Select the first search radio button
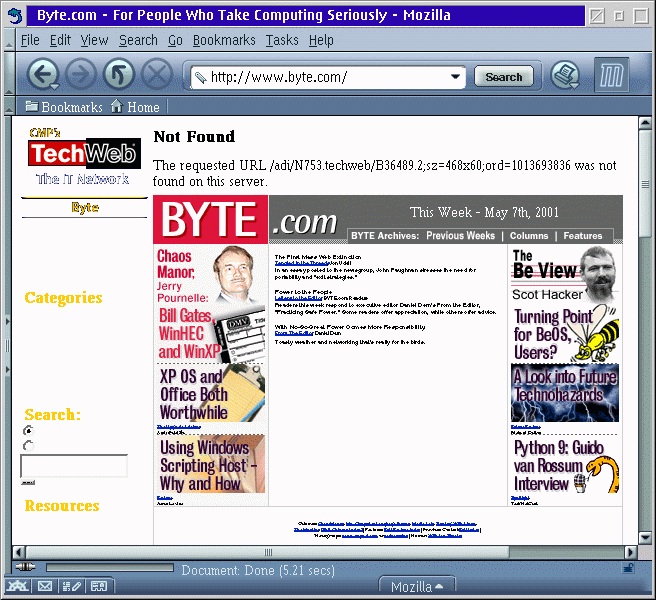 pyautogui.click(x=28, y=430)
